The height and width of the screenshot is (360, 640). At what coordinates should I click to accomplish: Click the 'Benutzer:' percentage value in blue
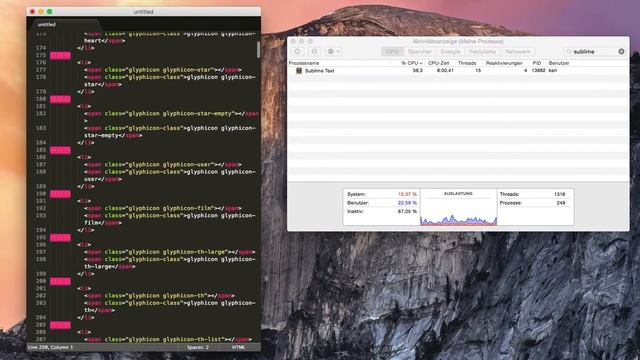pyautogui.click(x=407, y=203)
